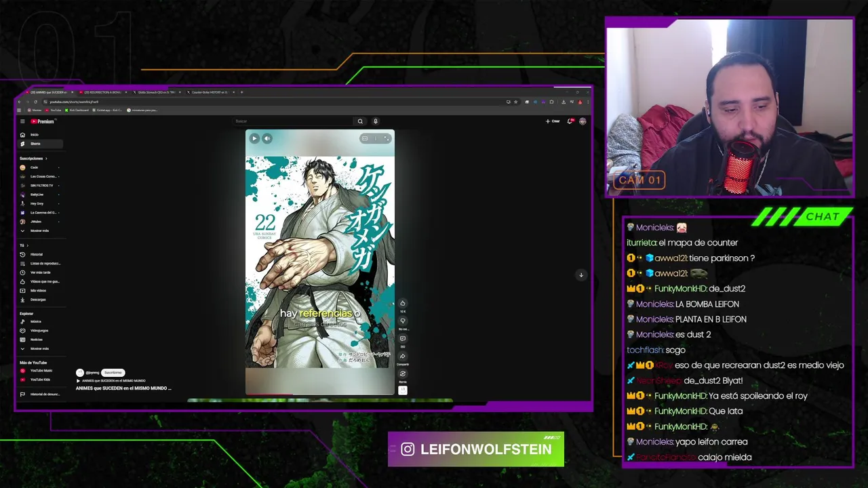Like the Short with the thumbs-up icon
868x488 pixels.
403,303
